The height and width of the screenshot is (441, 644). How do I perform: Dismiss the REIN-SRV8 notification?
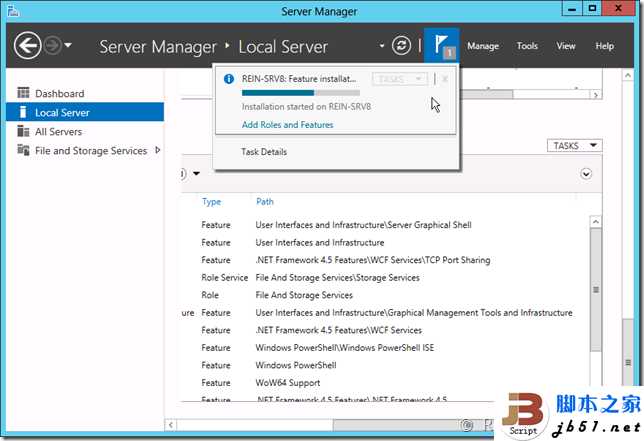coord(445,79)
